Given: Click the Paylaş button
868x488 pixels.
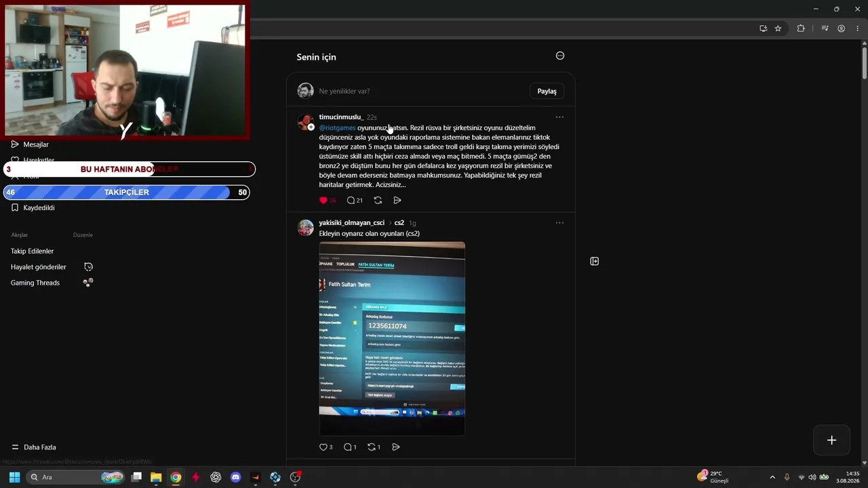Looking at the screenshot, I should pos(547,91).
